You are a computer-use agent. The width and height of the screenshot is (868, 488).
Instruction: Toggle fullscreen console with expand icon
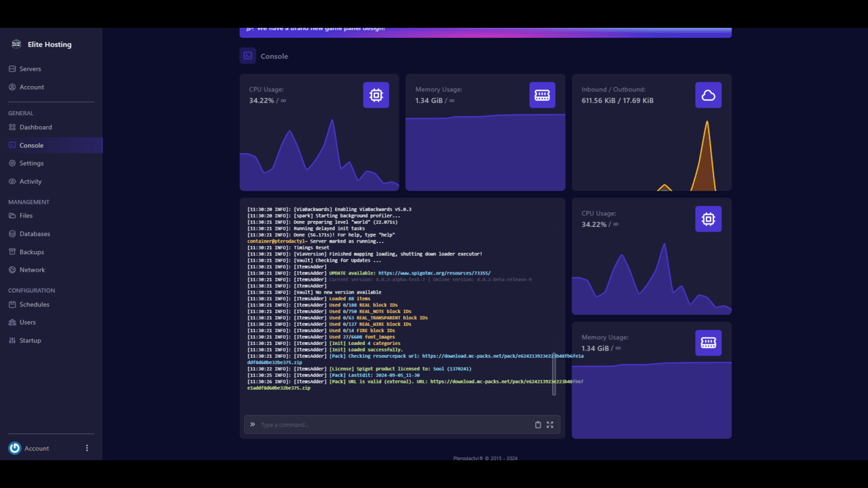pyautogui.click(x=550, y=425)
